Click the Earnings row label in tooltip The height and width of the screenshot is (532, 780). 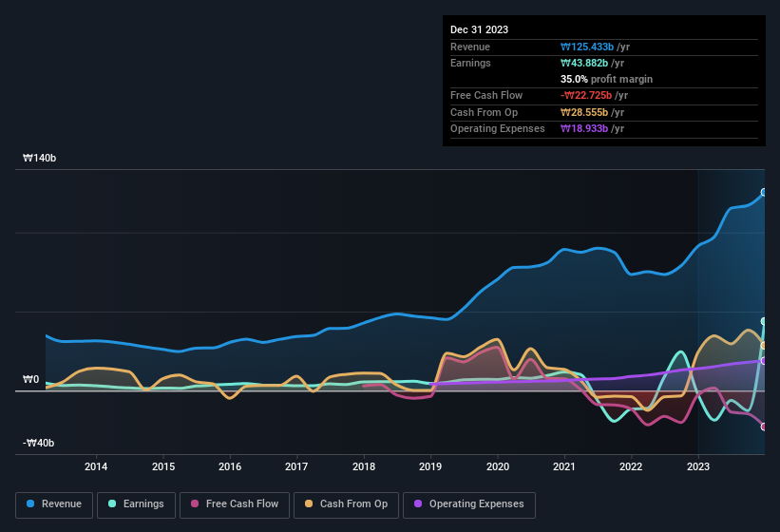[470, 63]
